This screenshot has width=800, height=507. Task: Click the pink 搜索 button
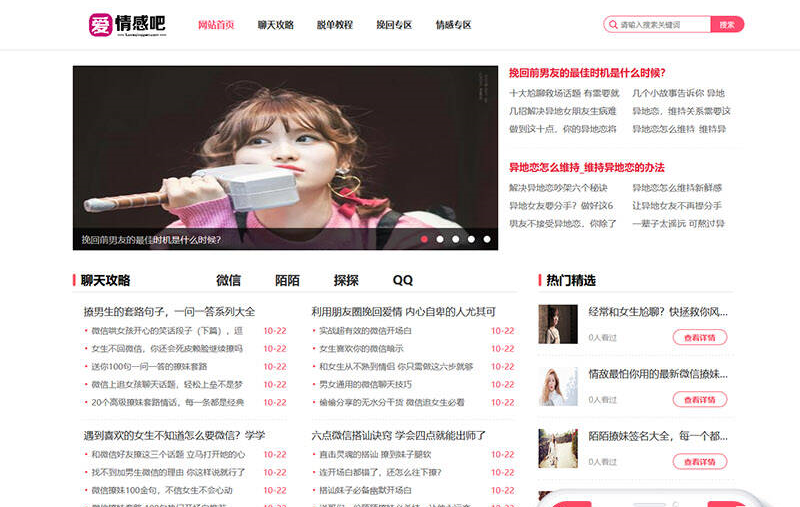(x=727, y=24)
